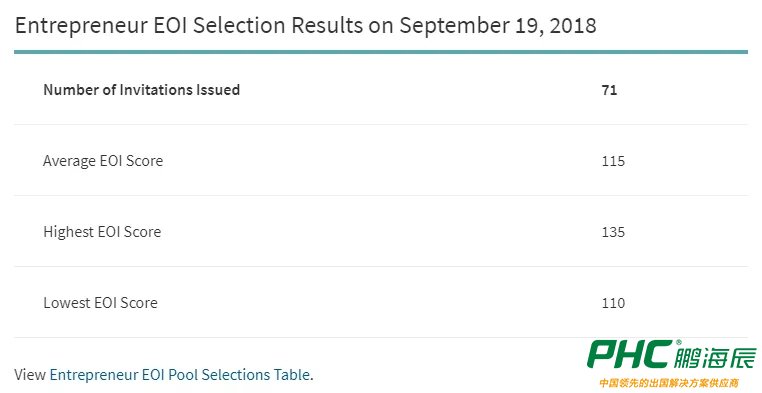The height and width of the screenshot is (393, 762).
Task: Click the Lowest EOI Score table row
Action: [x=381, y=302]
